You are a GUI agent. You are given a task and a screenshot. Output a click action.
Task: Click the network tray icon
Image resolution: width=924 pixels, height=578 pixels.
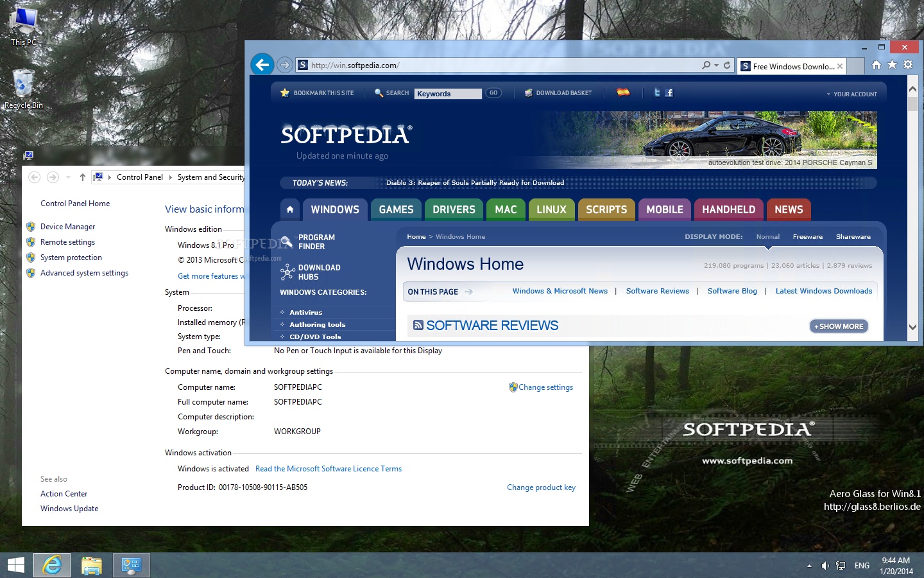(x=841, y=566)
